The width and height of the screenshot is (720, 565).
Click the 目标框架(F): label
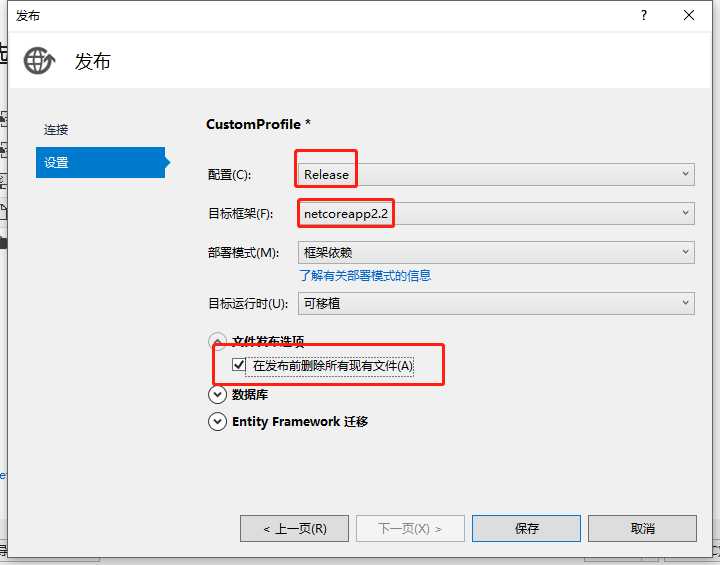(x=241, y=214)
